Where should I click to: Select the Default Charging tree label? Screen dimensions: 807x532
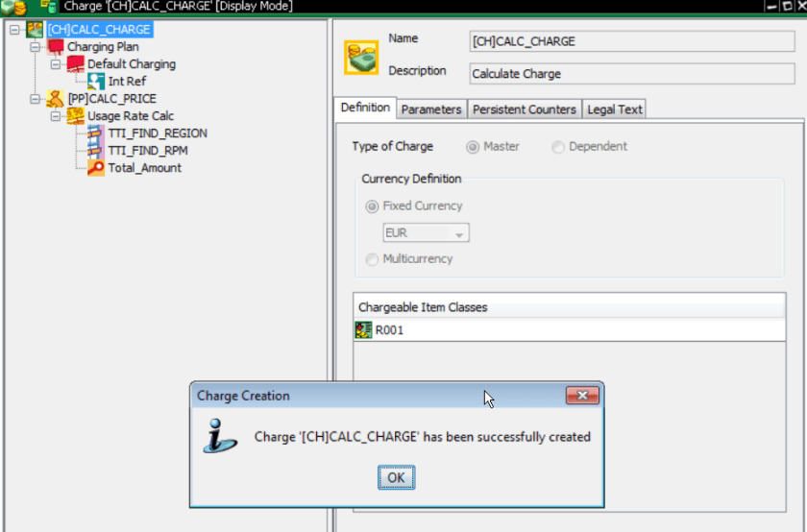pos(132,64)
